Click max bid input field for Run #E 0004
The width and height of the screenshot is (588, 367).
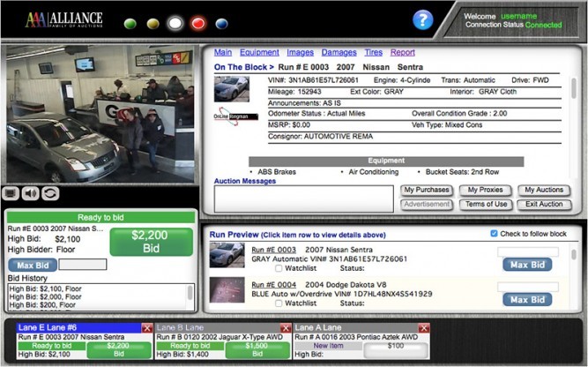click(528, 287)
